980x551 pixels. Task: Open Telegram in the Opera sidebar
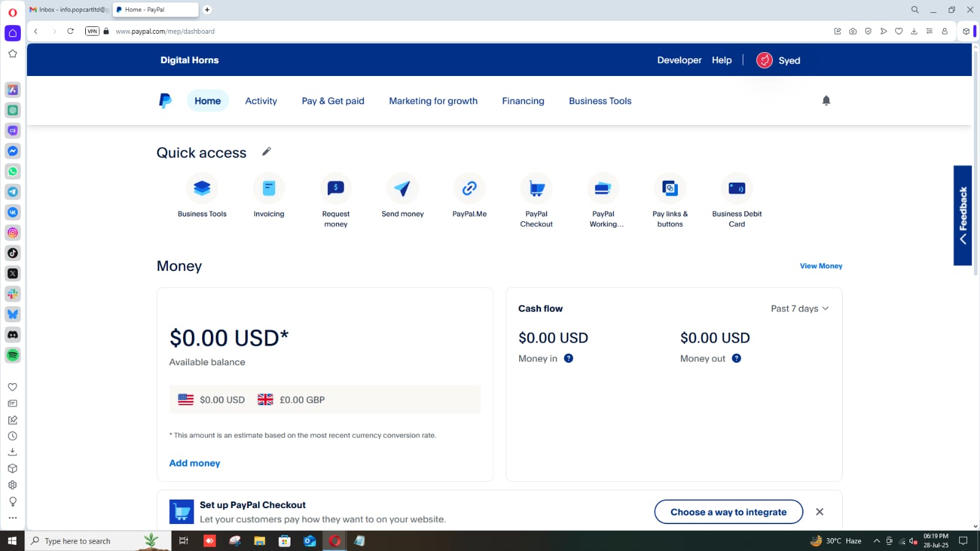click(13, 192)
